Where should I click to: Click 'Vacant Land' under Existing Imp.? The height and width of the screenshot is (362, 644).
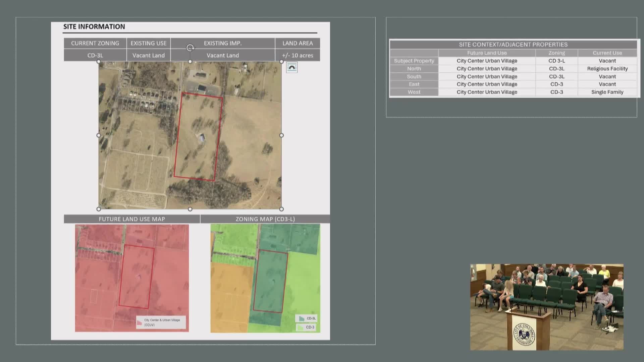coord(223,55)
